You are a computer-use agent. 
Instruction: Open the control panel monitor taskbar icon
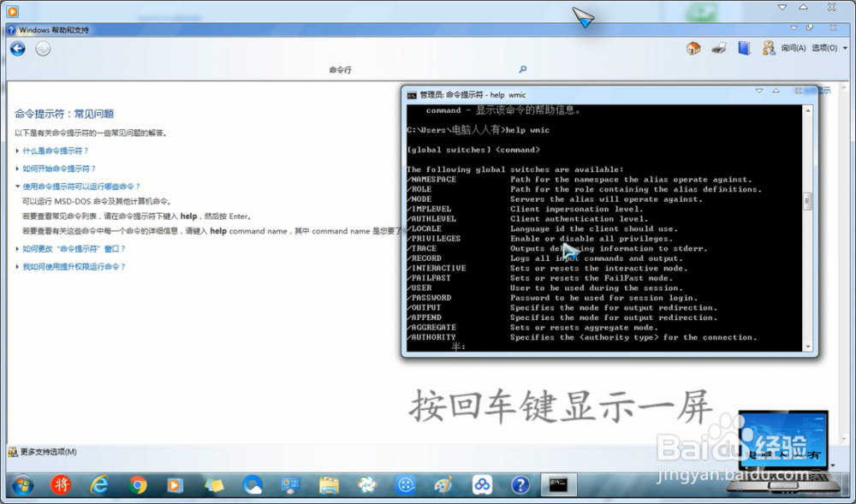pos(290,485)
